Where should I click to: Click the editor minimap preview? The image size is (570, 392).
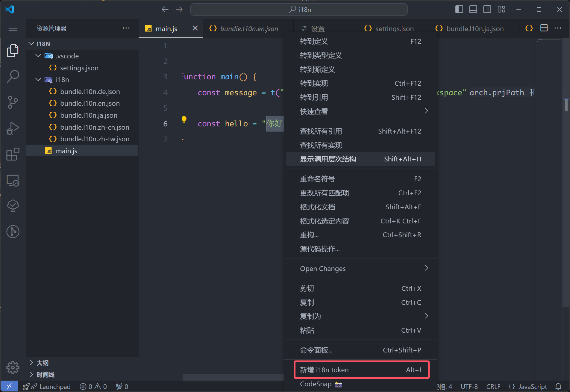pos(549,40)
